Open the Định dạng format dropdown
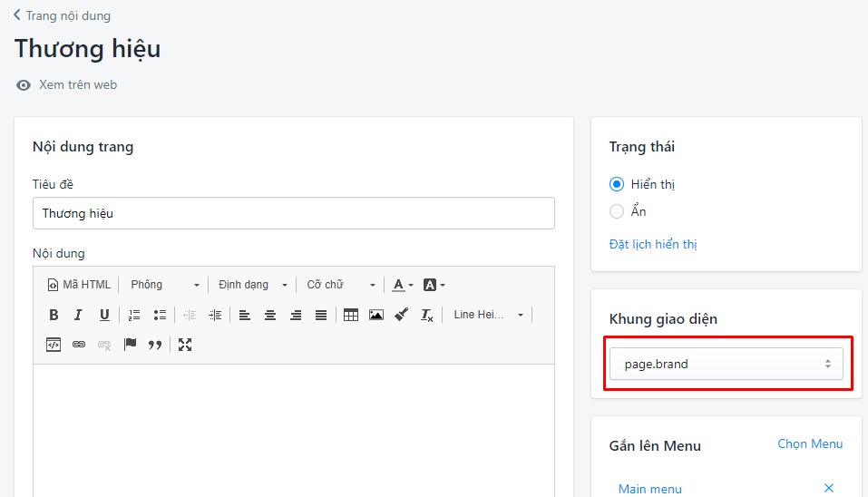Viewport: 868px width, 497px height. [x=253, y=285]
